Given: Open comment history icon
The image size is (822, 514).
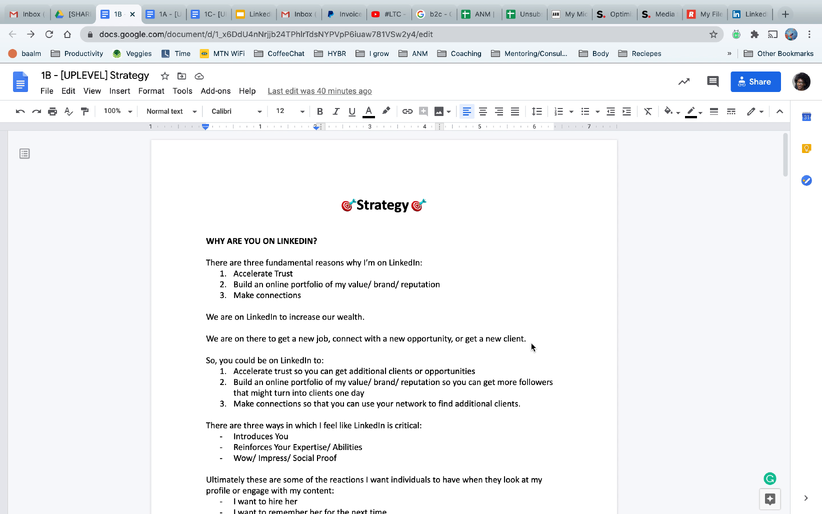Looking at the screenshot, I should [x=712, y=82].
